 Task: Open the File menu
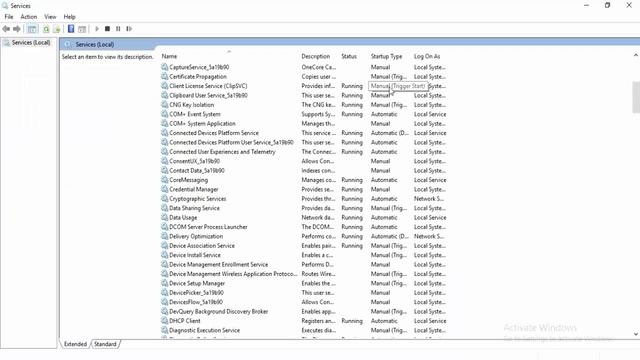coord(9,17)
